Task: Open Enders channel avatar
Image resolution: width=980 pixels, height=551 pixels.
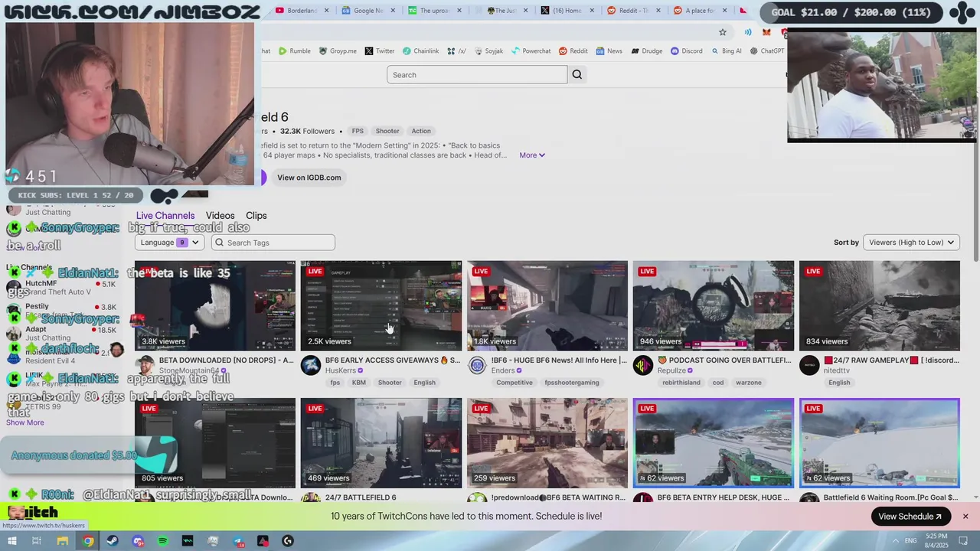Action: point(477,366)
